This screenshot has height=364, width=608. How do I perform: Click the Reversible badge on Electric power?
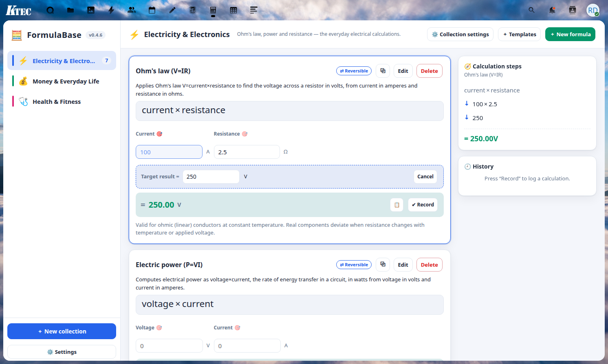pos(354,265)
